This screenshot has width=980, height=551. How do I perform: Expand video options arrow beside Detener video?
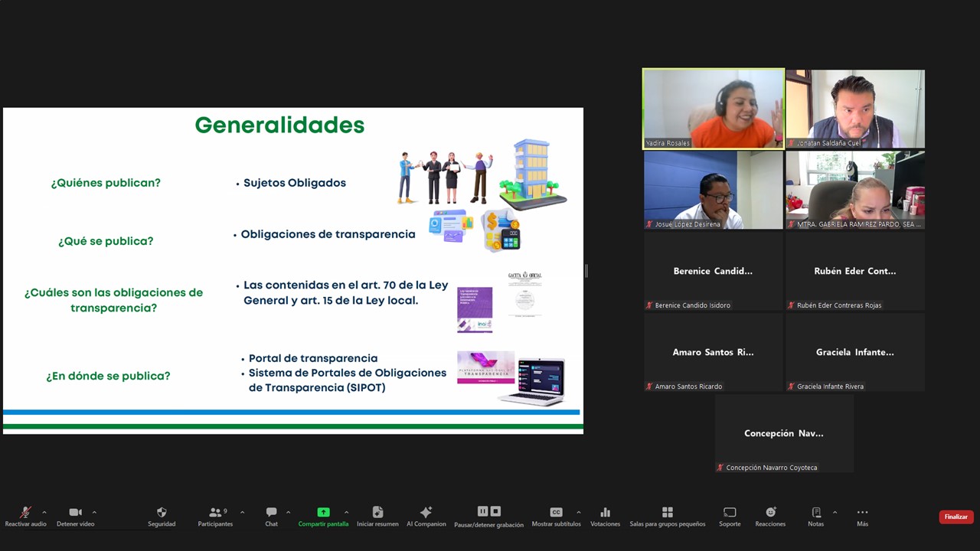(x=94, y=512)
